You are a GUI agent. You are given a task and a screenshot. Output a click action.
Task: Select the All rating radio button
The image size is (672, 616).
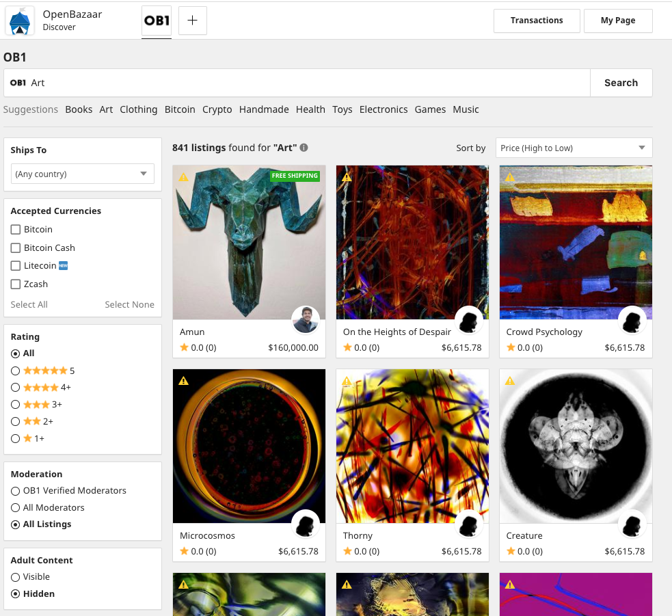(16, 353)
